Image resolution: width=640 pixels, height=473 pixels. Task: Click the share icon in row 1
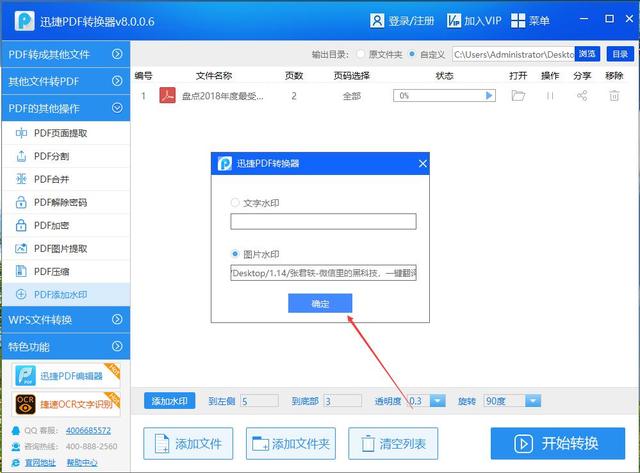[x=582, y=95]
